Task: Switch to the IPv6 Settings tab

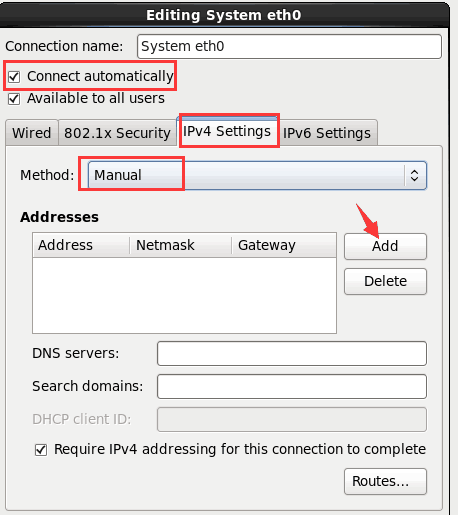Action: click(327, 133)
